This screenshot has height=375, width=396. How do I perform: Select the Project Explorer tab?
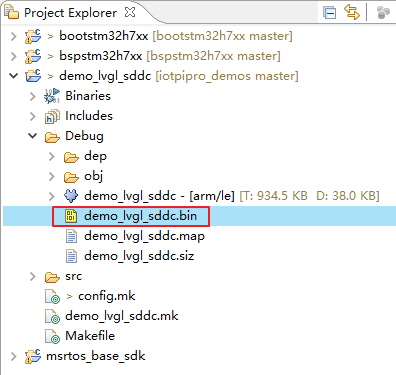tap(70, 13)
